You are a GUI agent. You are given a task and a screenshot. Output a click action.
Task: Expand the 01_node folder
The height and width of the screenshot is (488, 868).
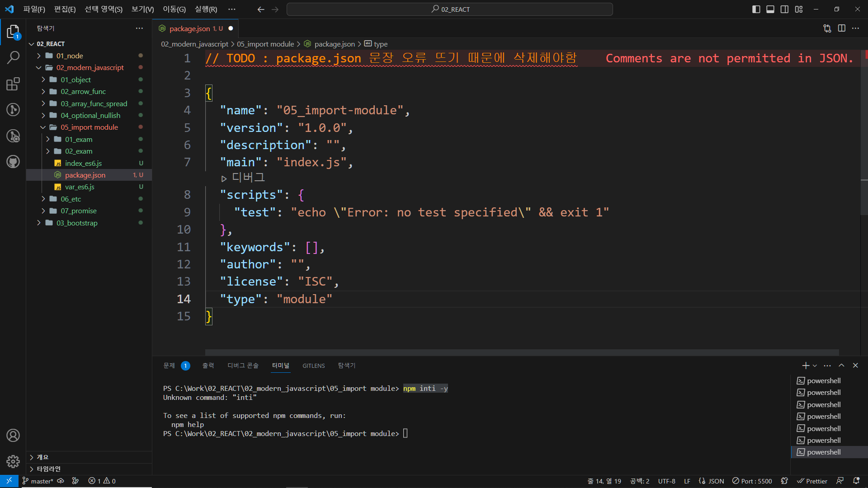tap(70, 56)
